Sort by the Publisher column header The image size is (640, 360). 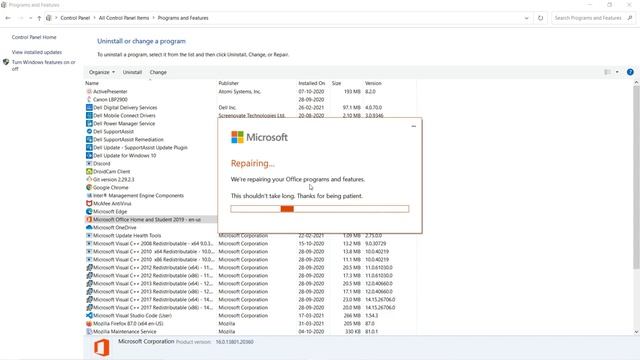(257, 83)
